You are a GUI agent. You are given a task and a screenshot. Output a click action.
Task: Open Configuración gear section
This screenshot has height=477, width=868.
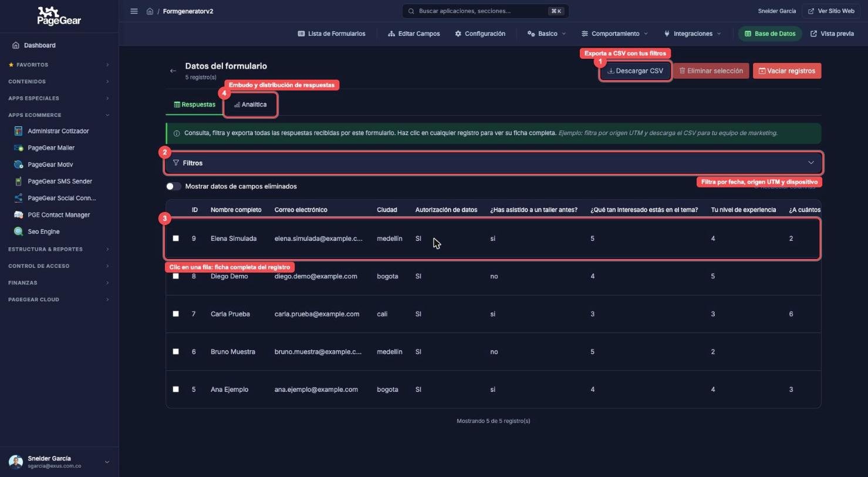pos(479,33)
